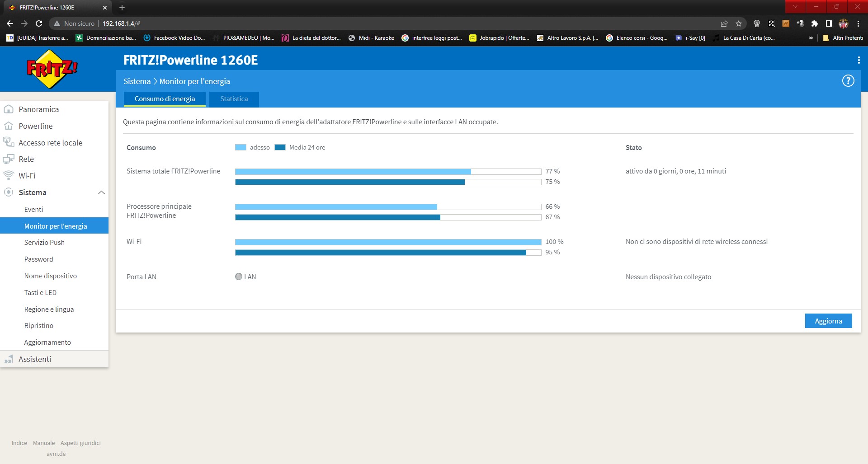The width and height of the screenshot is (868, 464).
Task: Click the share page icon in address bar
Action: tap(724, 23)
